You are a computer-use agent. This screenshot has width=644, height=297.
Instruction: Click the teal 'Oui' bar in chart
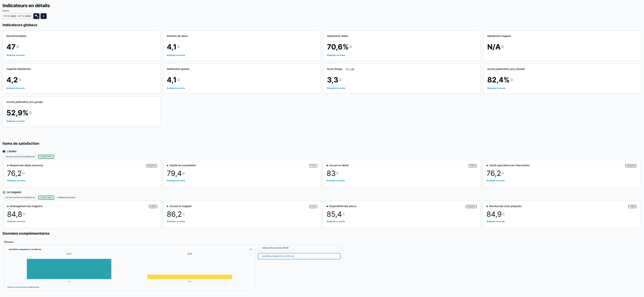point(69,269)
